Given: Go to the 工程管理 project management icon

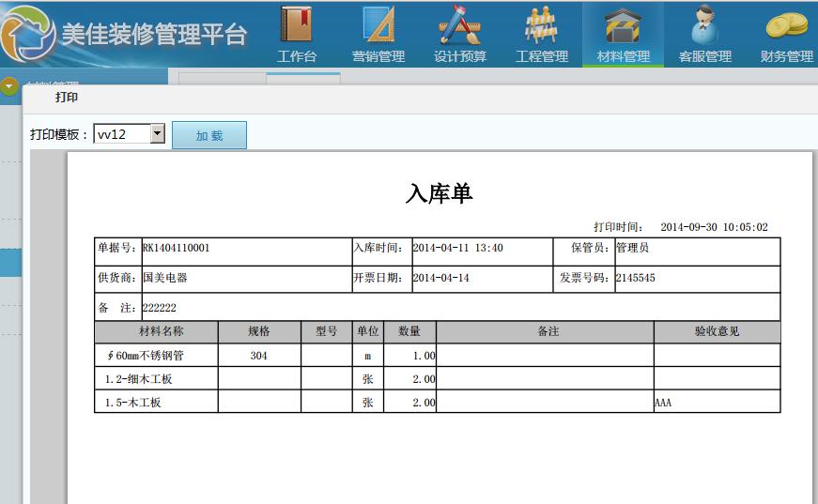Looking at the screenshot, I should [x=542, y=27].
